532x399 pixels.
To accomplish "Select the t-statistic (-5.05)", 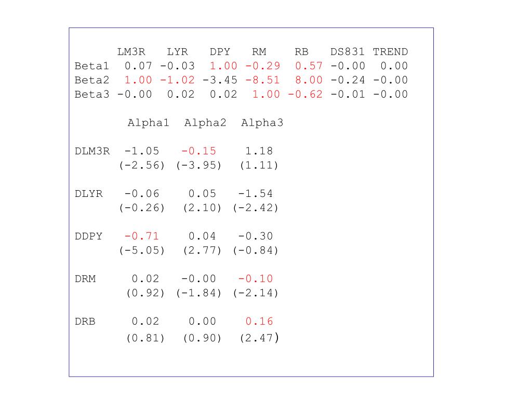I will (x=142, y=250).
